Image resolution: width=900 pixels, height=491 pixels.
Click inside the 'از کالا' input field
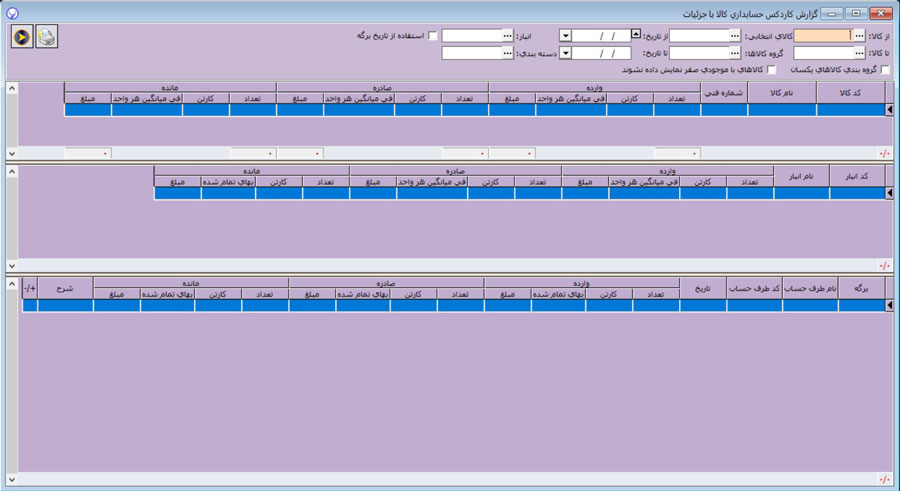click(822, 35)
